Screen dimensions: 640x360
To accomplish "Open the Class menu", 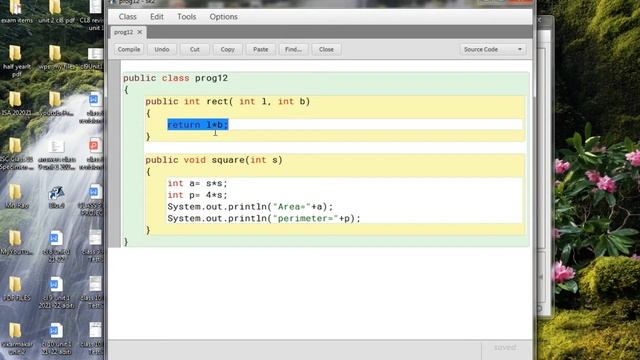I will click(127, 17).
